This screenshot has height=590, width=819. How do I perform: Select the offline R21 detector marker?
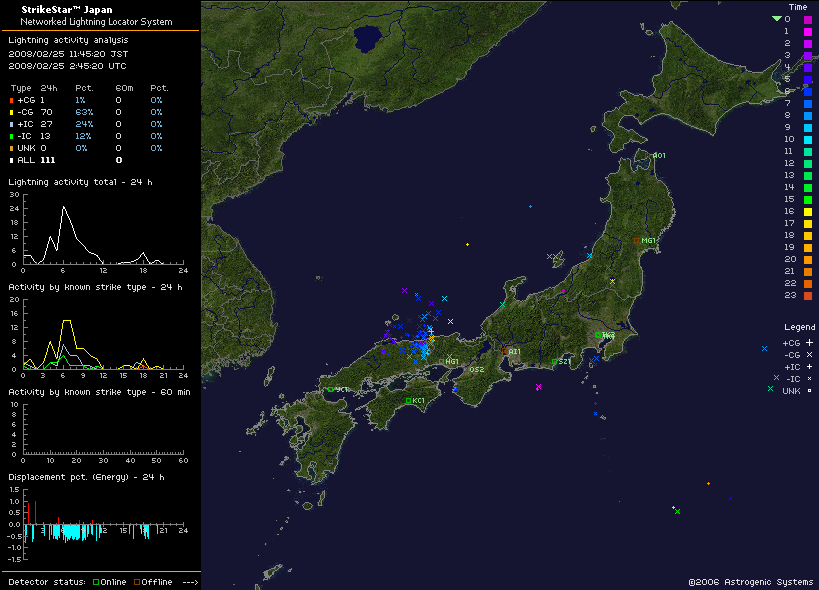point(505,351)
